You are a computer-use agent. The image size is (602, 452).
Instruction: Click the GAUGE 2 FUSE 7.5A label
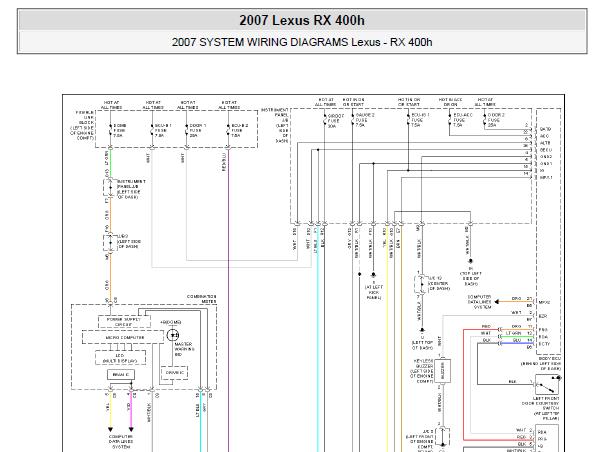(x=365, y=120)
